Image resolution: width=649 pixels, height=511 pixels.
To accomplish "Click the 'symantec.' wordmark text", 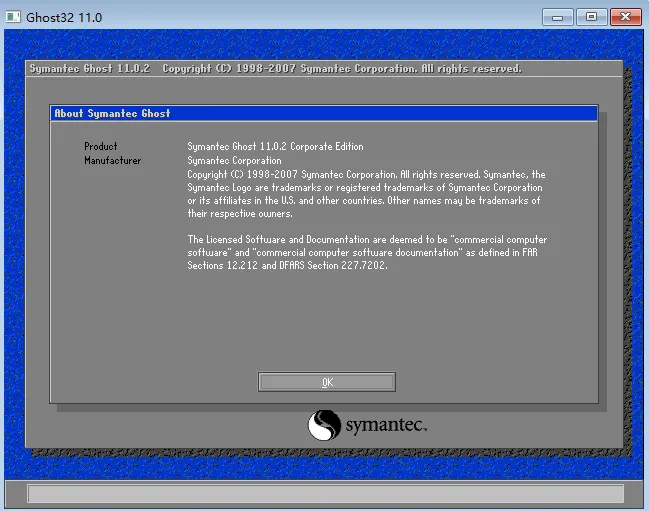I will tap(386, 425).
